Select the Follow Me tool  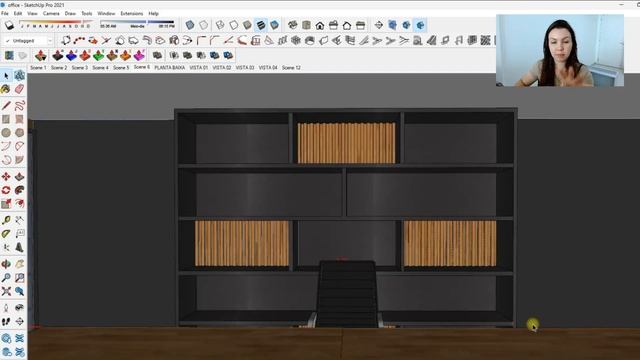[x=19, y=190]
